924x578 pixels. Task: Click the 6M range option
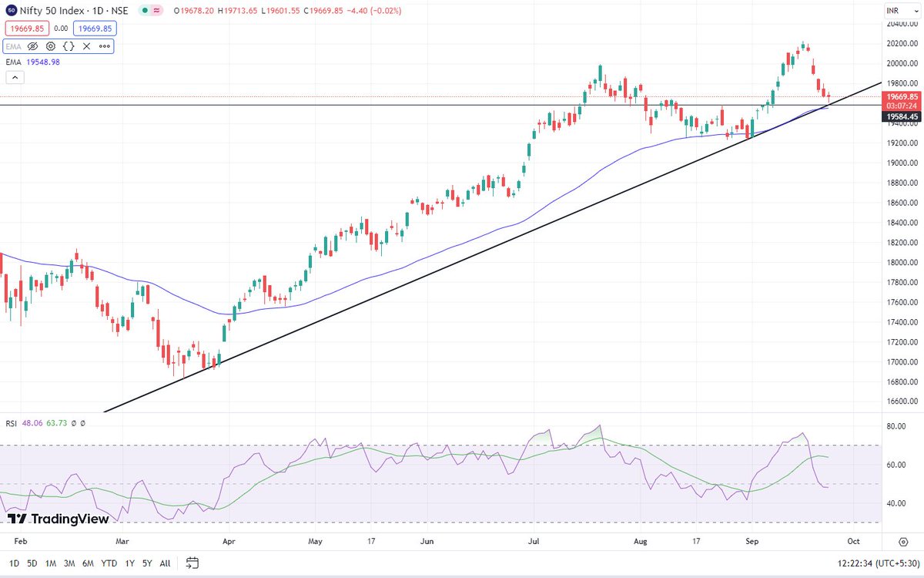(87, 563)
